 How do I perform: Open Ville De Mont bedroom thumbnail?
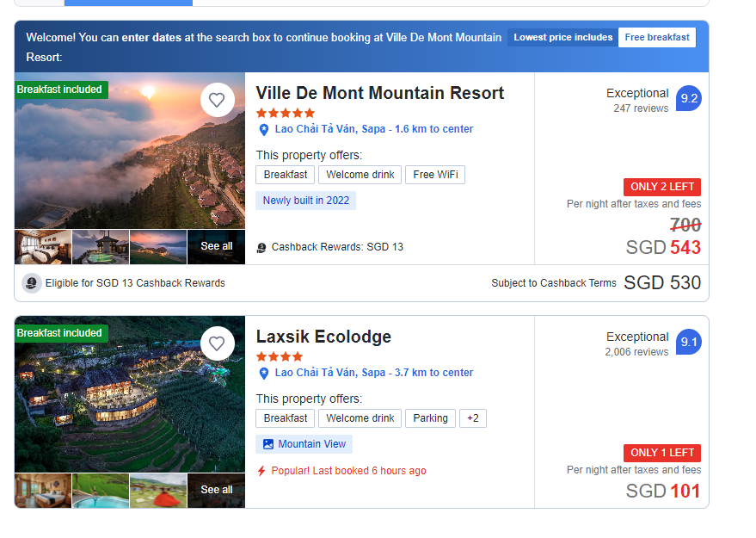pos(43,247)
